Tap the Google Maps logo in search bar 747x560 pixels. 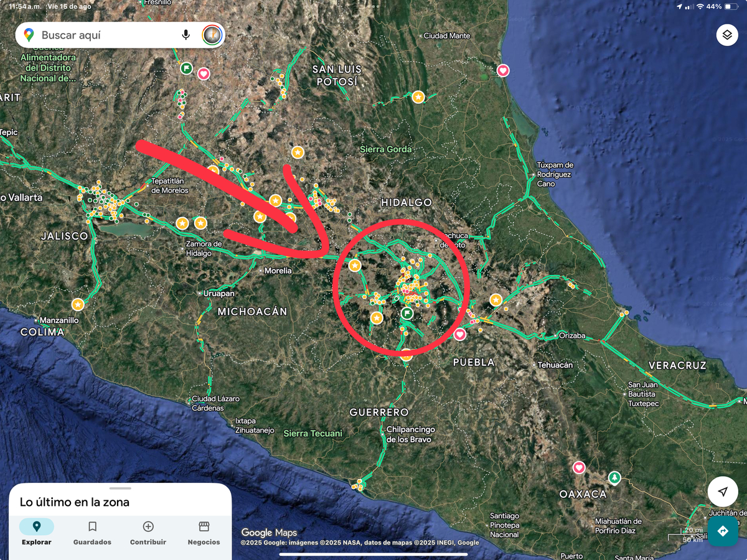tap(29, 35)
